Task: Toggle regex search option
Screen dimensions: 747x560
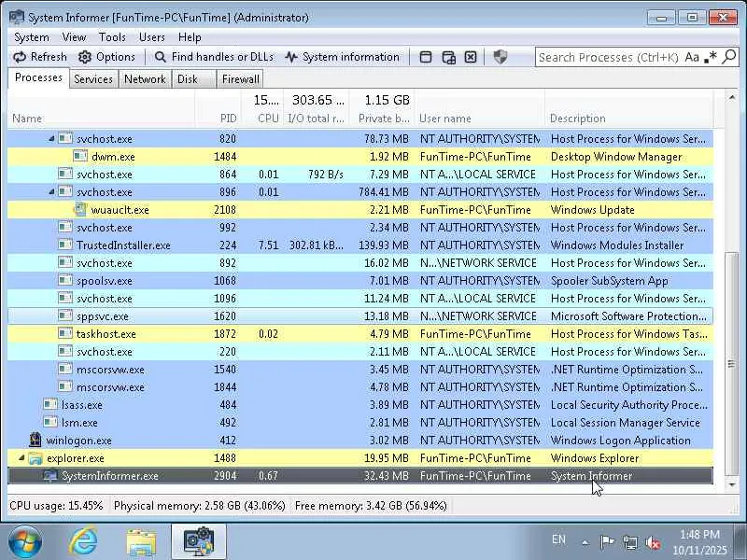Action: (x=711, y=57)
